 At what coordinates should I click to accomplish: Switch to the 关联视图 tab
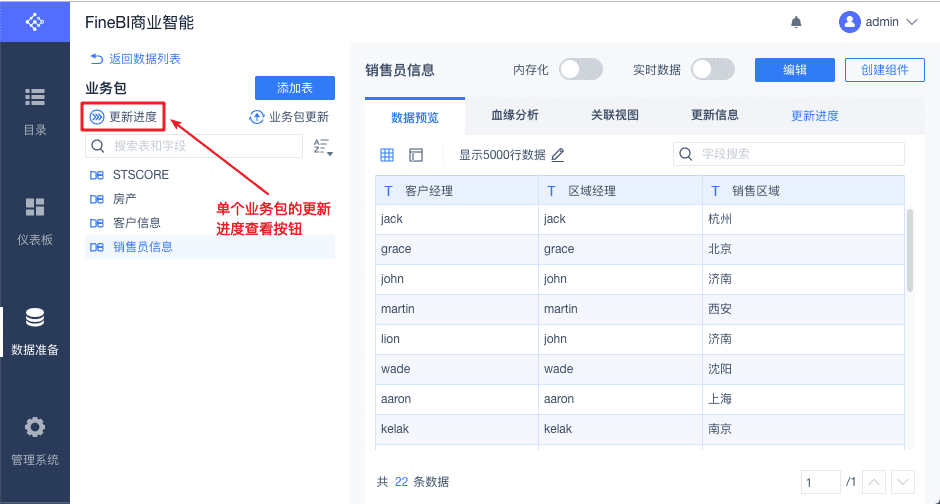pos(614,115)
